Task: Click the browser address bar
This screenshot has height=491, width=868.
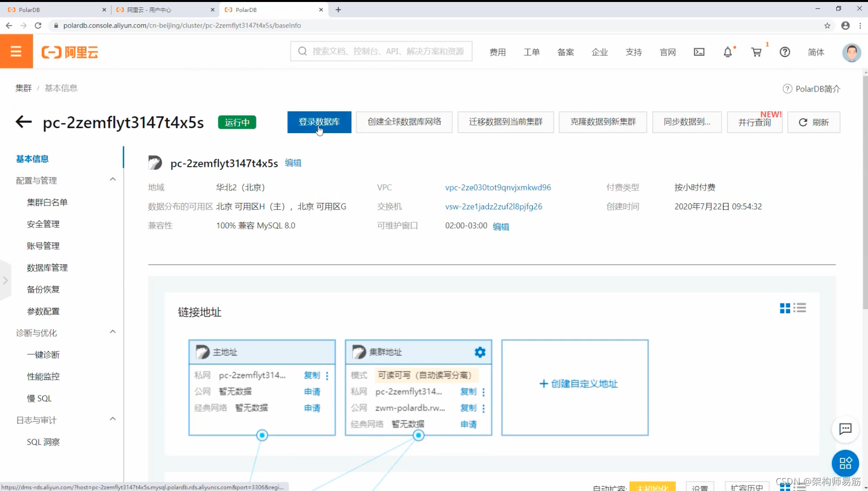Action: click(435, 25)
